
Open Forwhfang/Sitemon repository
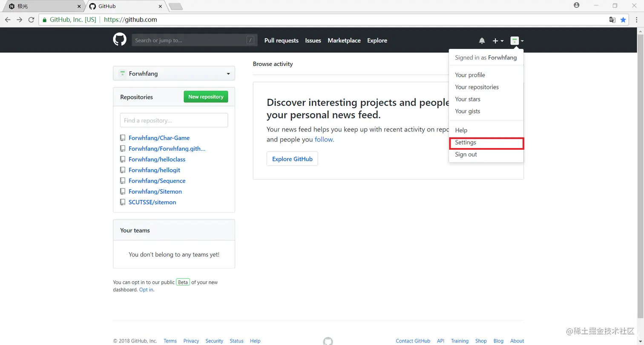point(155,191)
